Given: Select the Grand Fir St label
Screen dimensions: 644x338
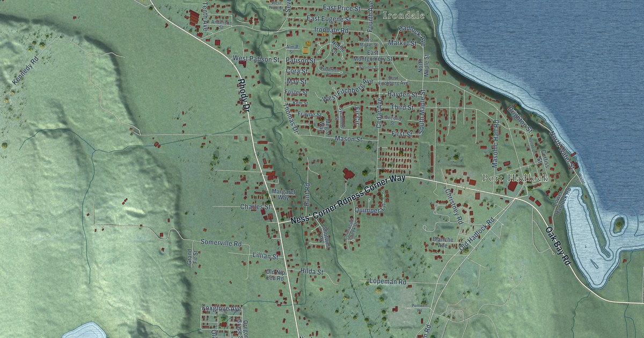Looking at the screenshot, I should point(192,256).
